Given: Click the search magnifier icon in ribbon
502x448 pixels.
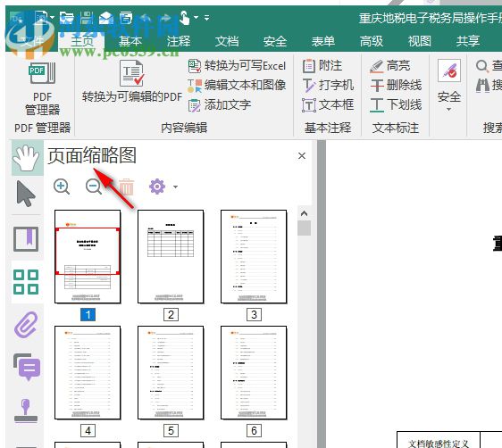Looking at the screenshot, I should click(482, 66).
